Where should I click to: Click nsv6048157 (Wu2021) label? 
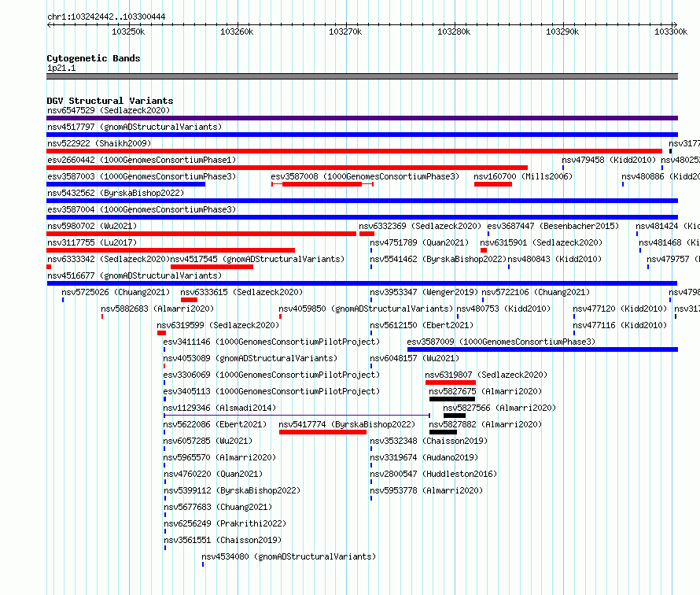[414, 358]
